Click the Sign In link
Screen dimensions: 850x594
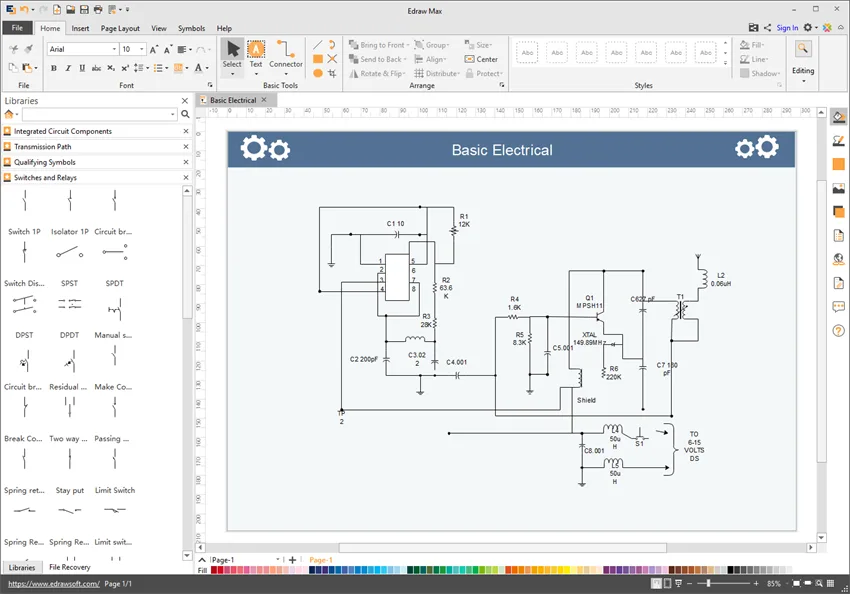(x=787, y=28)
